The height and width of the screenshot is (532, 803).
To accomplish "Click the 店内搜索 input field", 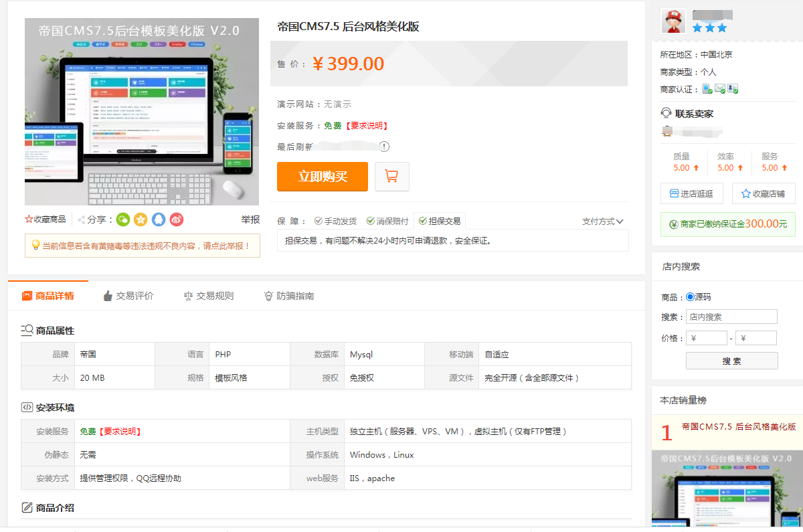I will coord(732,317).
